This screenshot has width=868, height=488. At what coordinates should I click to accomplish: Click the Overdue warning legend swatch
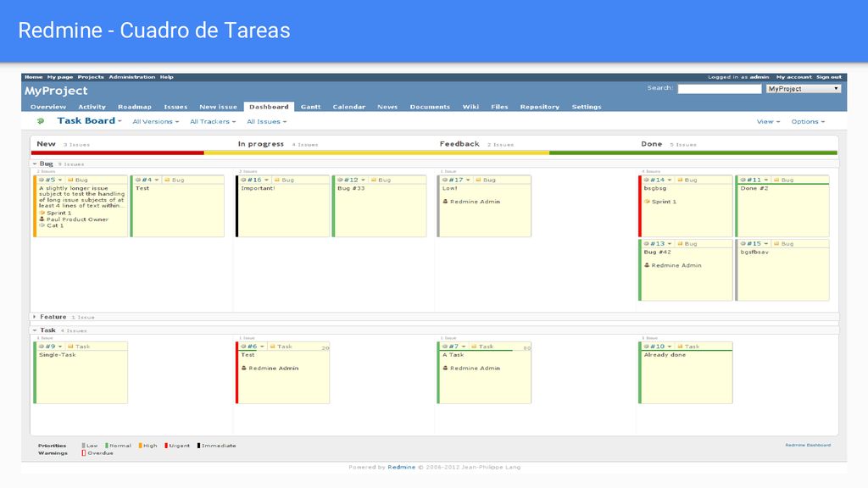pyautogui.click(x=84, y=452)
